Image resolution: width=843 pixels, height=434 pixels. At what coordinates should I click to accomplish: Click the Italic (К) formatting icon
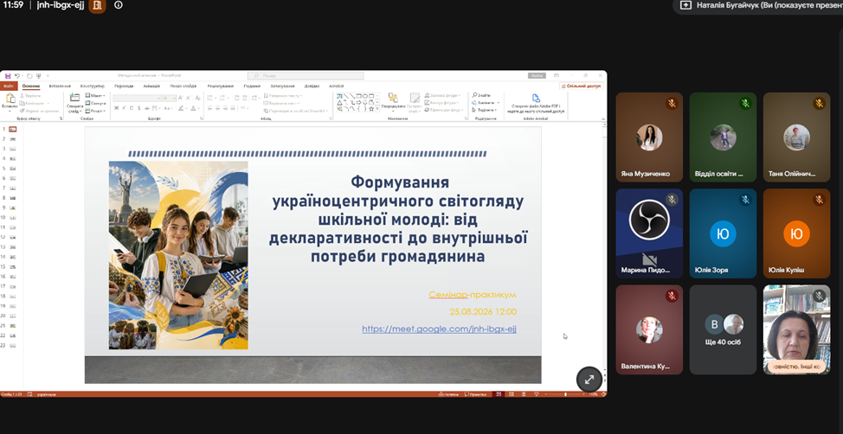pyautogui.click(x=124, y=108)
